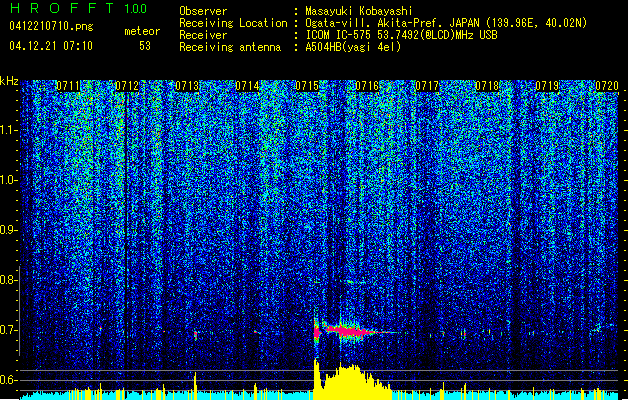Click the short magenta echo burst at 0713
Viewport: 629px width, 400px height.
click(x=196, y=335)
